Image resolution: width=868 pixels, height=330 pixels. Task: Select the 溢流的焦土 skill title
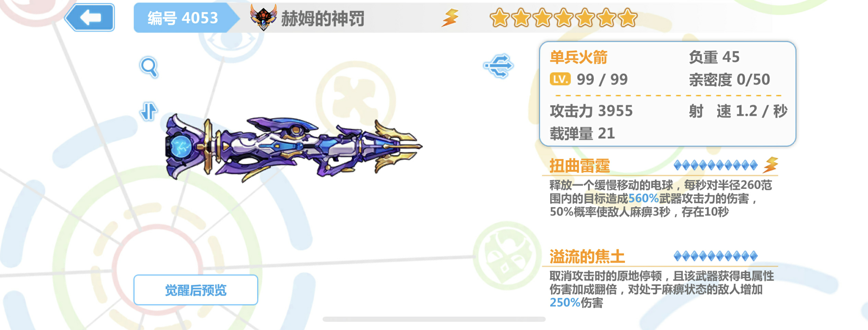point(587,256)
